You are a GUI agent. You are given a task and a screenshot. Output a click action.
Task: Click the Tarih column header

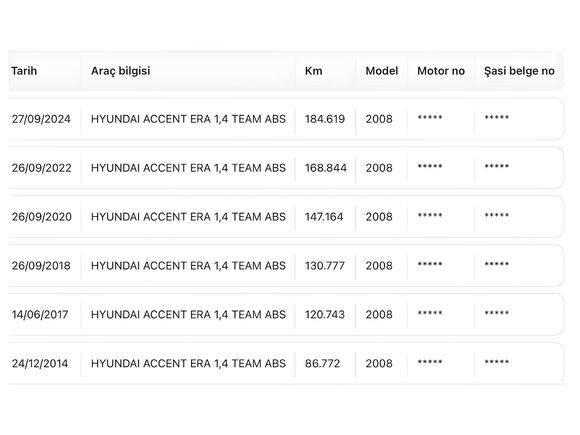click(x=24, y=71)
